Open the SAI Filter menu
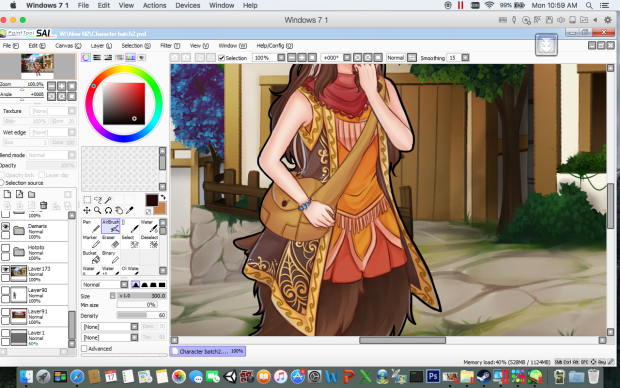 click(x=170, y=45)
